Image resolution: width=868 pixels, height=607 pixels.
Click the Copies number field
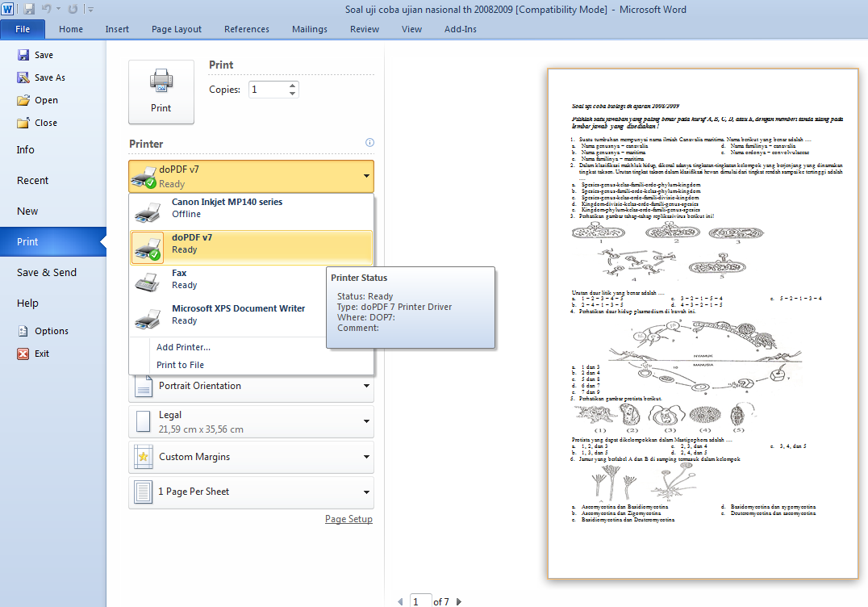tap(269, 90)
